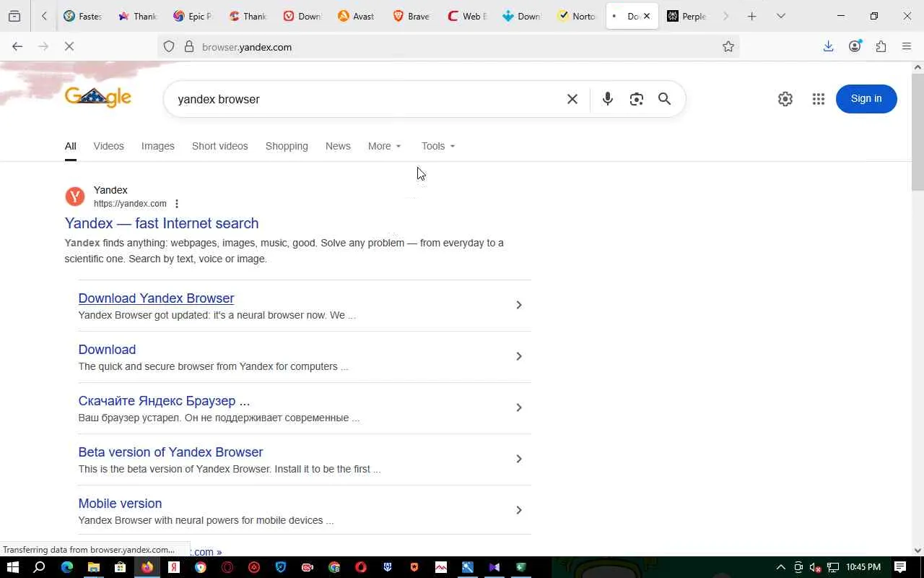Close the current loading tab
Viewport: 924px width, 578px height.
647,16
